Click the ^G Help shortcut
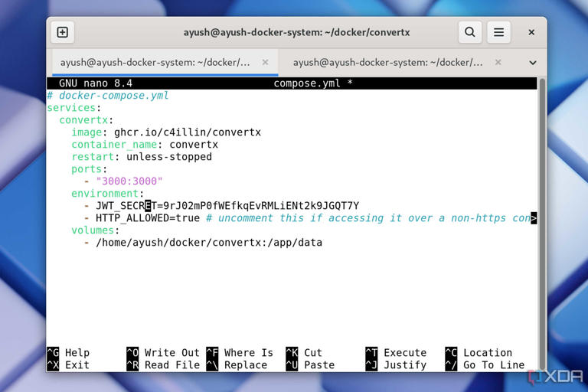The width and height of the screenshot is (588, 392). (68, 353)
